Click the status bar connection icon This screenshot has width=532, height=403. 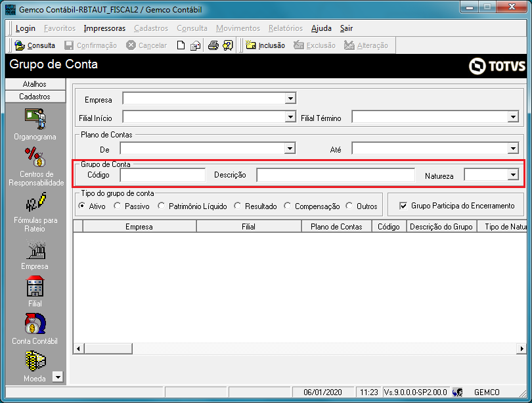(x=457, y=392)
